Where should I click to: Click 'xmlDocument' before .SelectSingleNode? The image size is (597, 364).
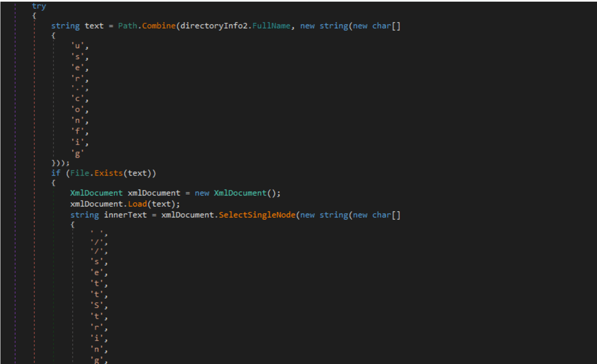point(188,215)
